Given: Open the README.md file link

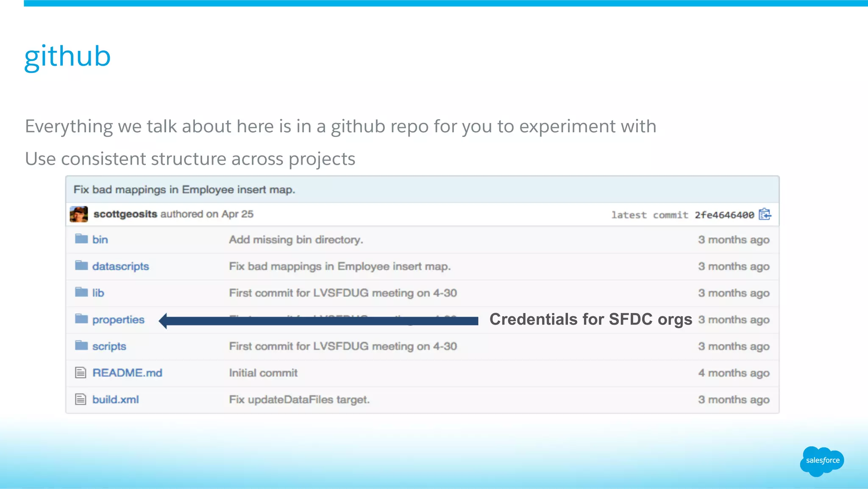Looking at the screenshot, I should point(128,373).
